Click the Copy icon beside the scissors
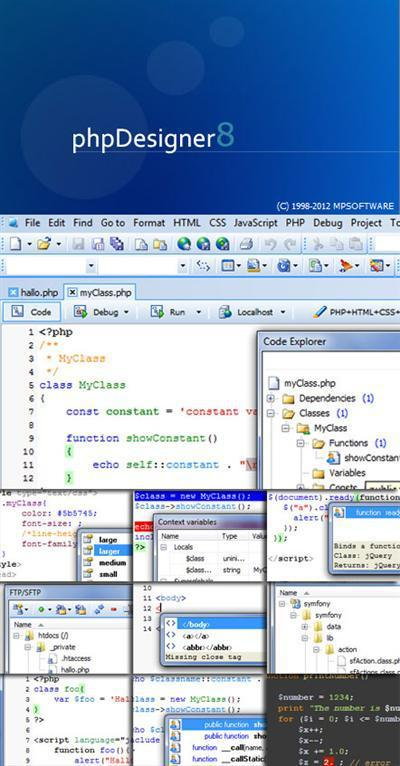 [337, 243]
